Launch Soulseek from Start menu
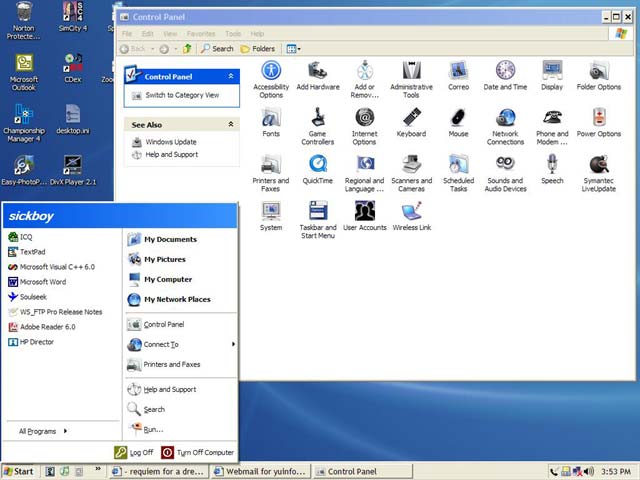This screenshot has width=640, height=480. point(63,297)
